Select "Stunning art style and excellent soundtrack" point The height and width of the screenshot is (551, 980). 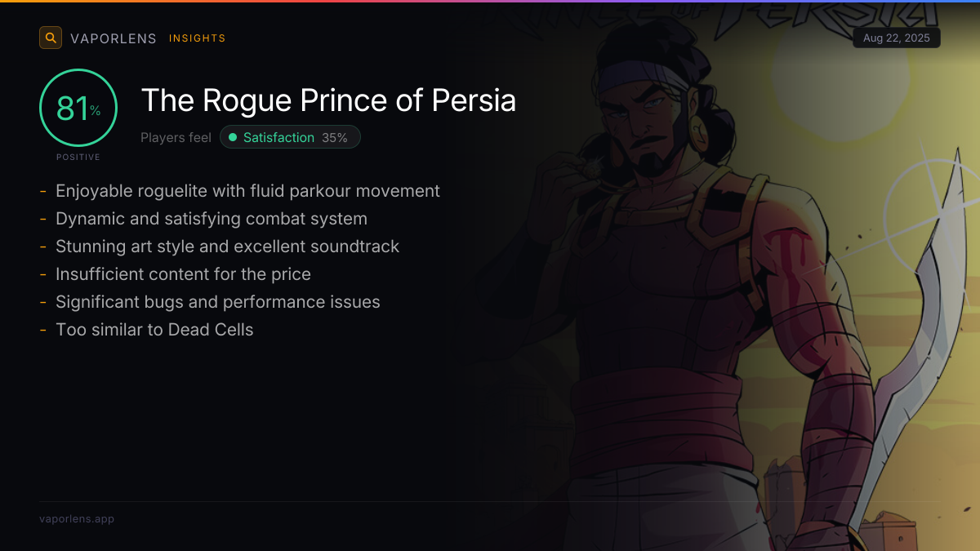227,247
